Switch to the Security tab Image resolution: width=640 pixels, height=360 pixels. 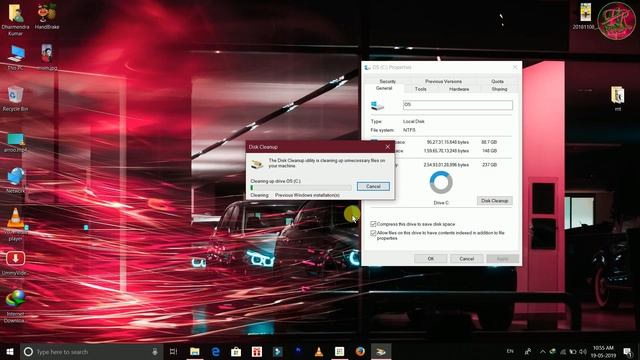click(x=387, y=81)
